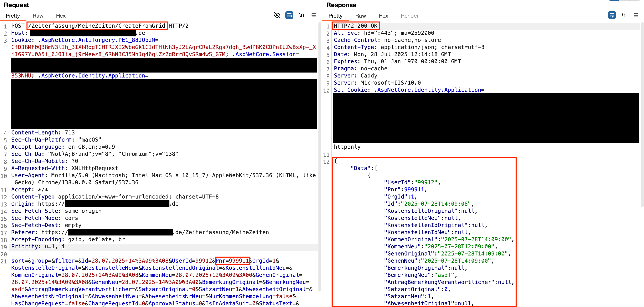Open the request editor options menu

(x=313, y=15)
